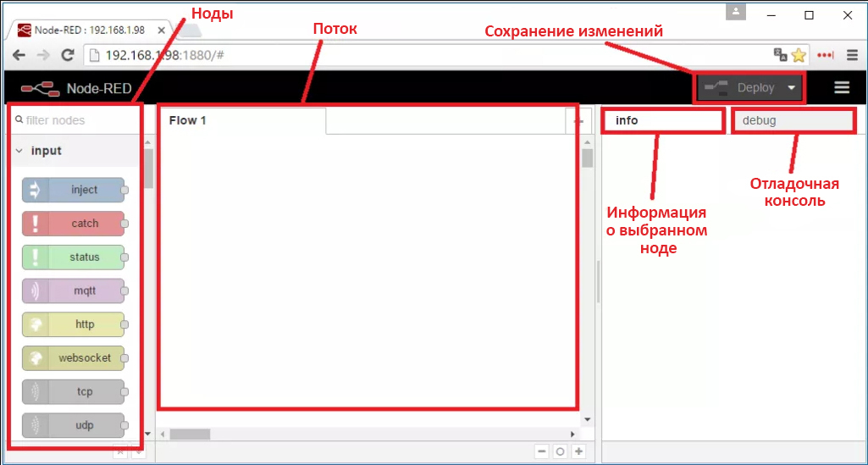Open the Node-RED hamburger menu
This screenshot has height=465, width=868.
click(841, 87)
